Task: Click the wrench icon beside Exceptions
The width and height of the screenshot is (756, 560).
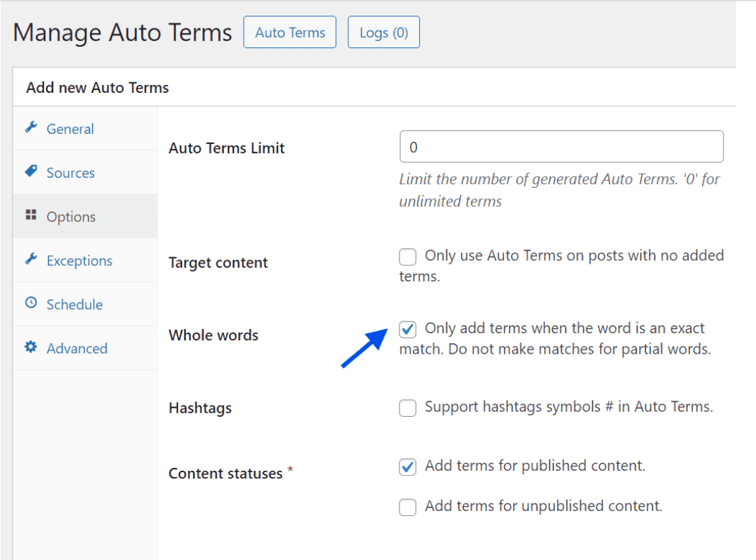Action: pyautogui.click(x=31, y=259)
